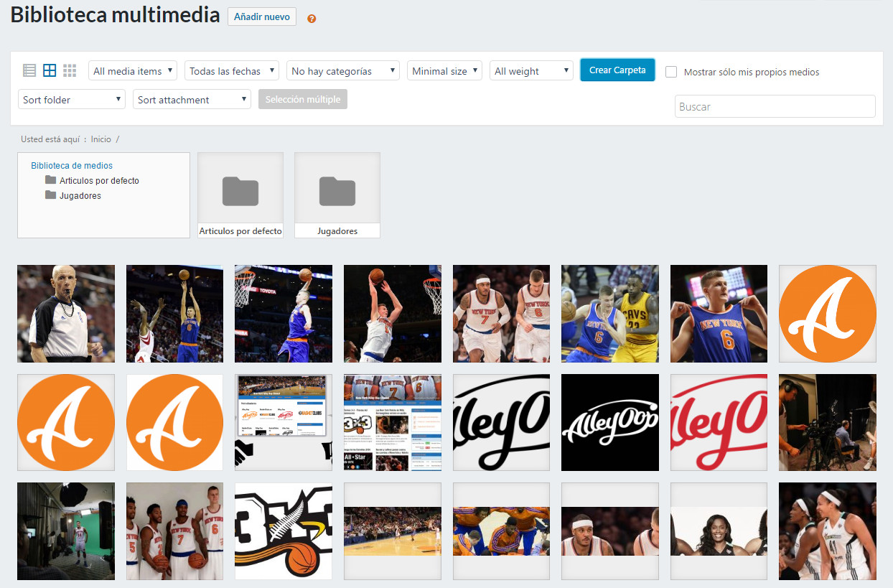
Task: Open the 'Minimal size' dropdown
Action: (444, 70)
